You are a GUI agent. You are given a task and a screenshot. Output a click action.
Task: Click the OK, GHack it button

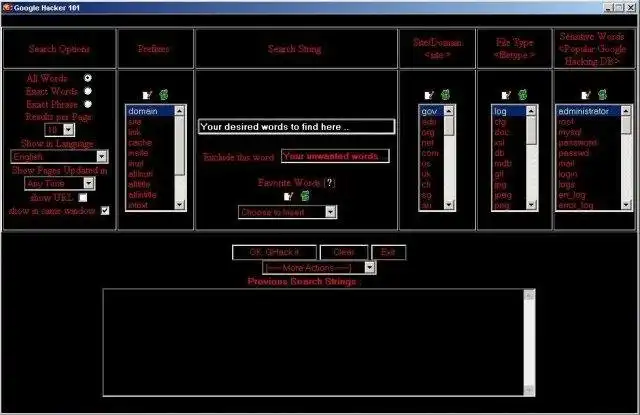coord(274,252)
